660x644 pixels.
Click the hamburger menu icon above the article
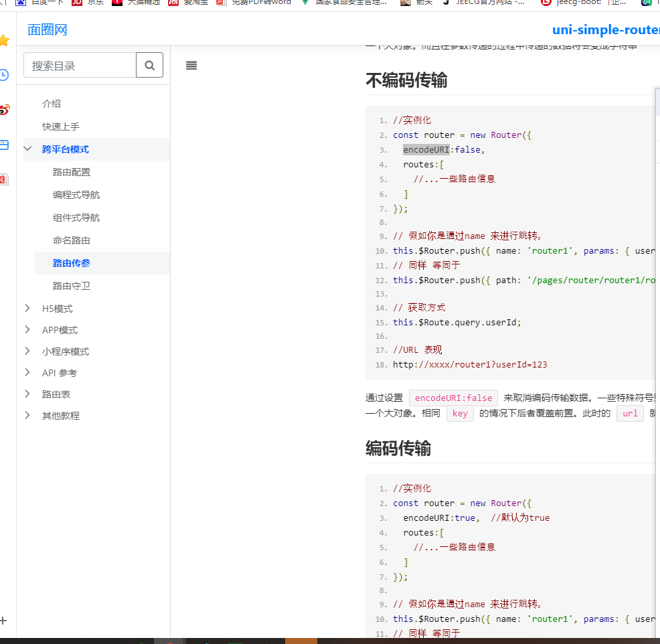click(x=191, y=65)
